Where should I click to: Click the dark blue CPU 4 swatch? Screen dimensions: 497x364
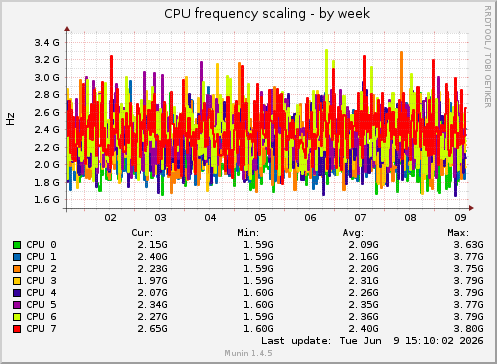[17, 293]
